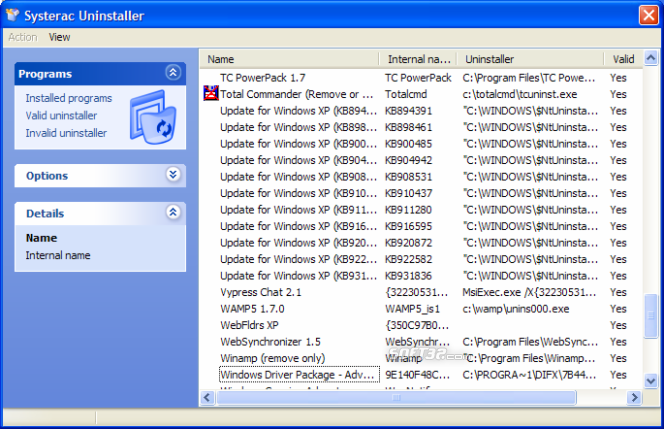Viewport: 664px width, 429px height.
Task: Click the horizontal scrollbar right arrow
Action: [x=634, y=398]
